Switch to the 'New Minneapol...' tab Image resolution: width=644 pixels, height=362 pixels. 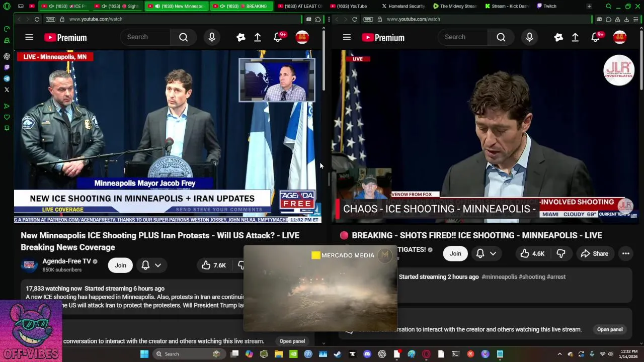[176, 6]
